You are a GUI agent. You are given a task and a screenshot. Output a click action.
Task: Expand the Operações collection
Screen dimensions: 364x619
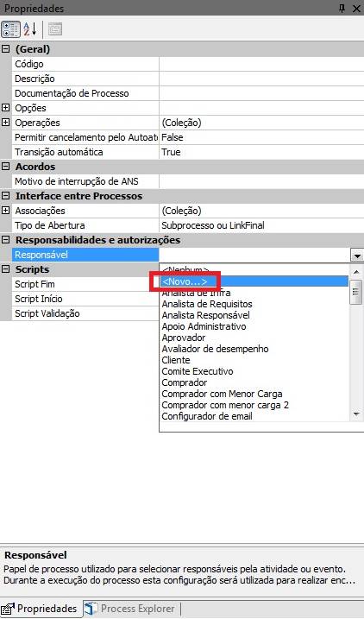coord(5,123)
